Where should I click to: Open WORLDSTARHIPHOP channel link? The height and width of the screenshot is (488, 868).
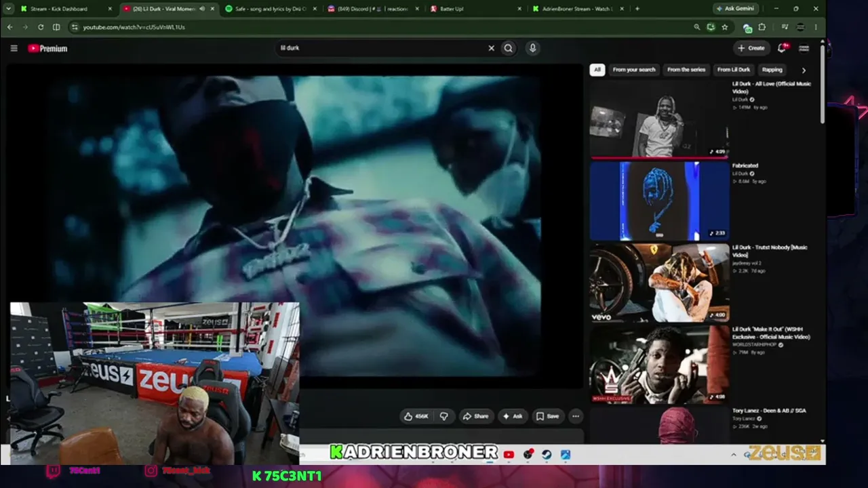[754, 345]
